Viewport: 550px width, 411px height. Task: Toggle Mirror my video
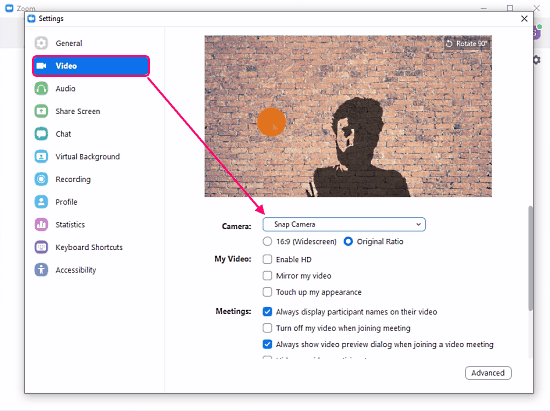[267, 276]
